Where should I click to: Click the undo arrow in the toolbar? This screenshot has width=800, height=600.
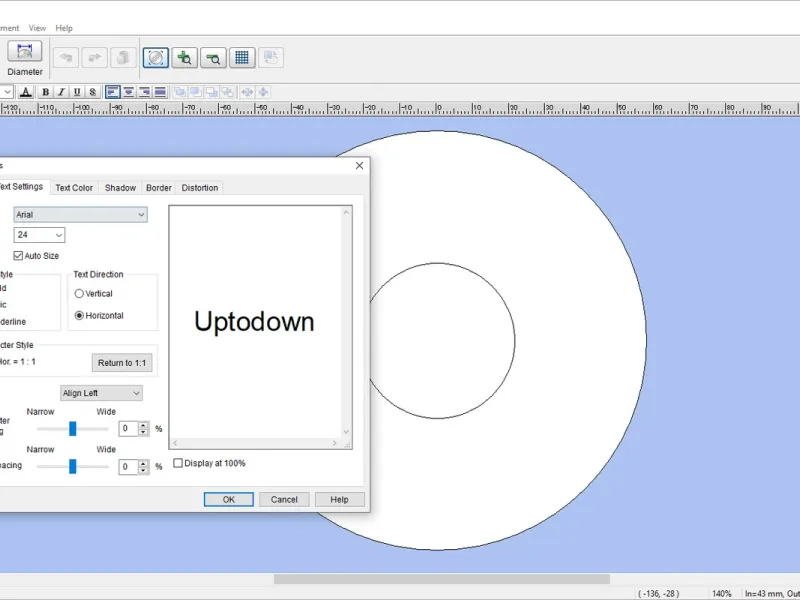66,57
